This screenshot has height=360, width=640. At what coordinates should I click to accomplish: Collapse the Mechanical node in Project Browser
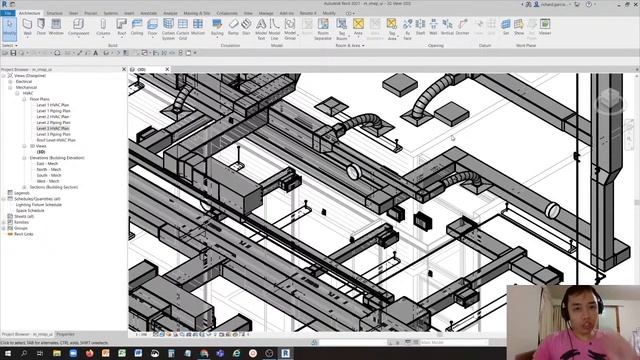coord(10,87)
